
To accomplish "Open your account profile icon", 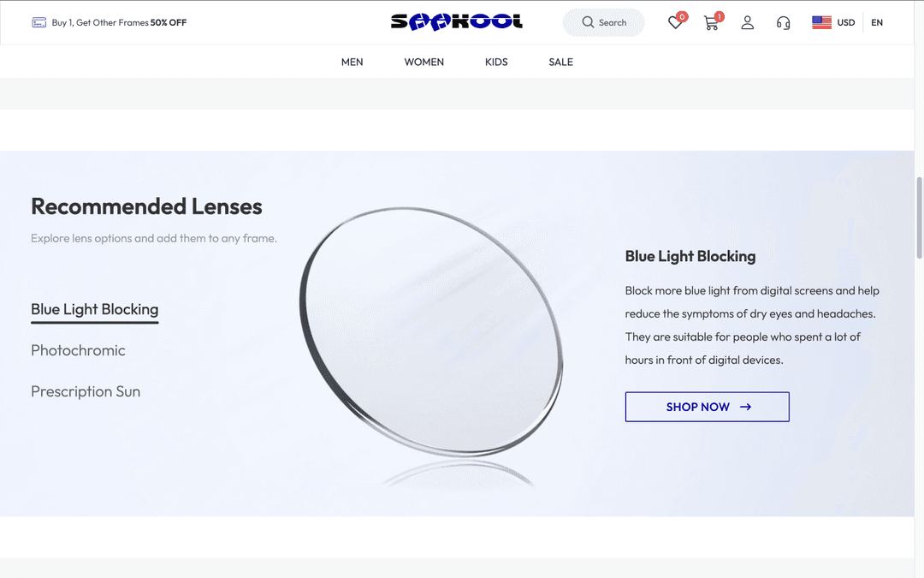I will 747,23.
